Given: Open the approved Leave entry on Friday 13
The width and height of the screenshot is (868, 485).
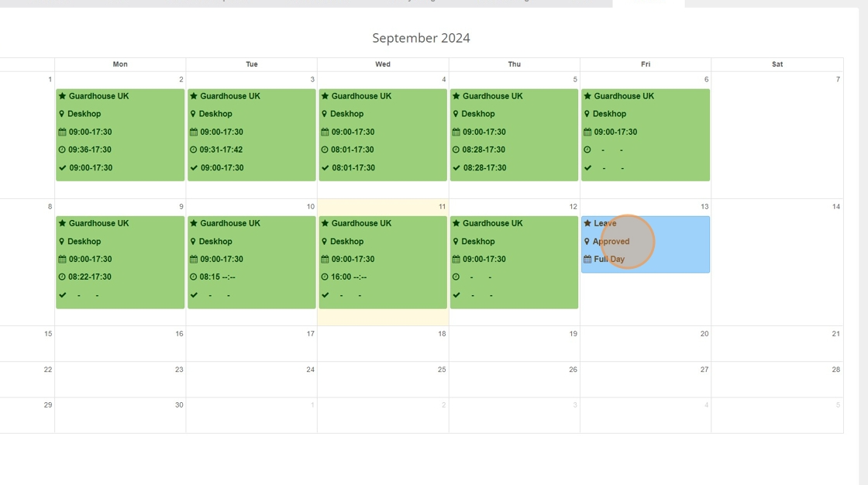Looking at the screenshot, I should tap(646, 245).
